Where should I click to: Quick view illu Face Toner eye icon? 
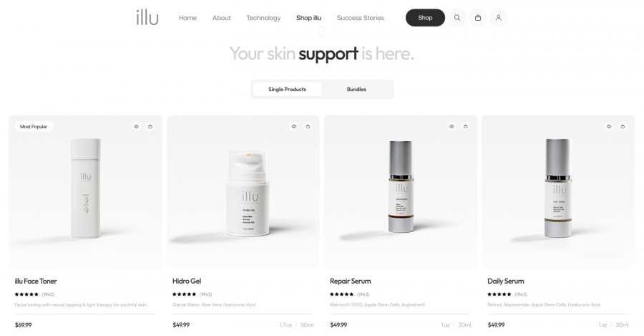(137, 127)
